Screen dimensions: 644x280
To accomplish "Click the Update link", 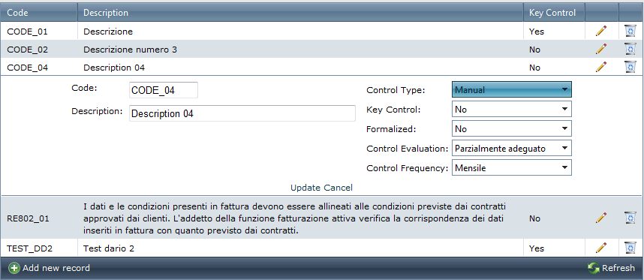I will tap(306, 188).
